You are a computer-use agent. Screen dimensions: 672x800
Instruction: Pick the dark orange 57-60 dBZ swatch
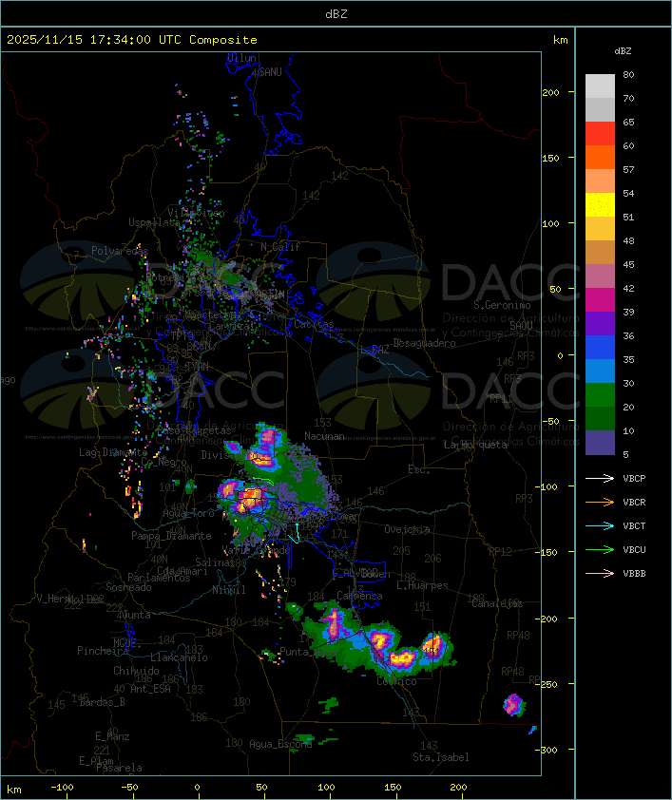600,157
